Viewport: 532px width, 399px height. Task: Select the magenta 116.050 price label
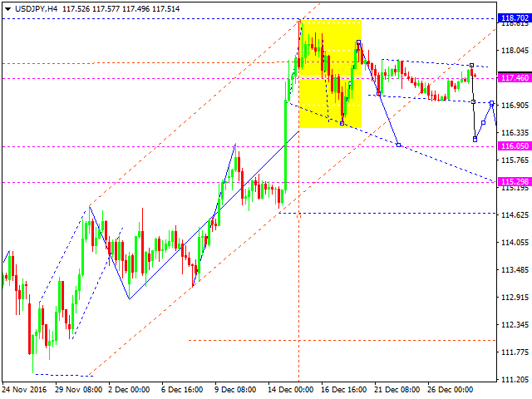(515, 146)
